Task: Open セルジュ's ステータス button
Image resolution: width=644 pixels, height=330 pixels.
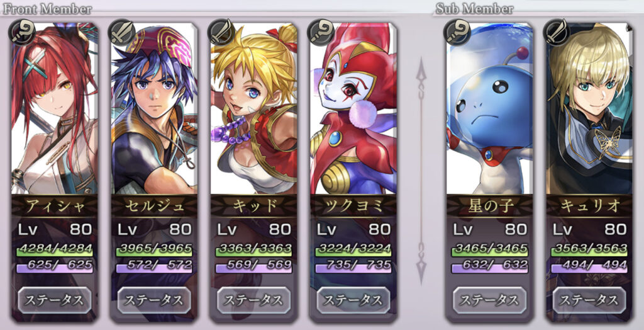Action: click(x=154, y=300)
